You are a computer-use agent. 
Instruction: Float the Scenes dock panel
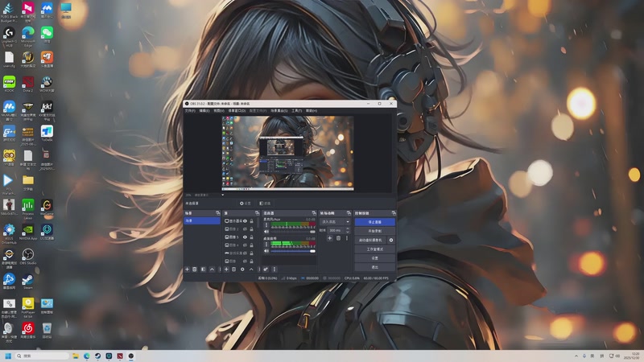218,213
